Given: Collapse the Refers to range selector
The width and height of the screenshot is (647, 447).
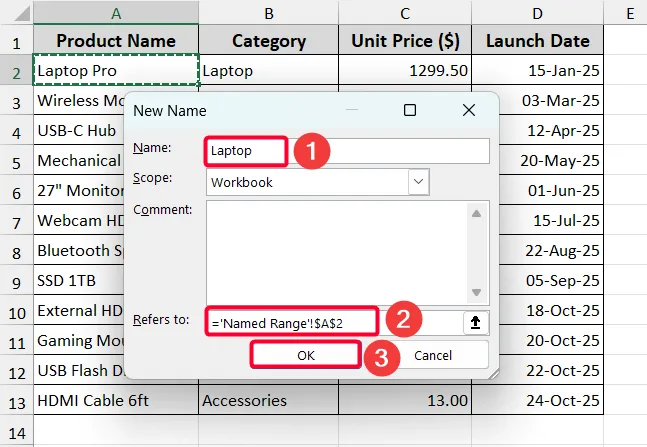Looking at the screenshot, I should 476,322.
